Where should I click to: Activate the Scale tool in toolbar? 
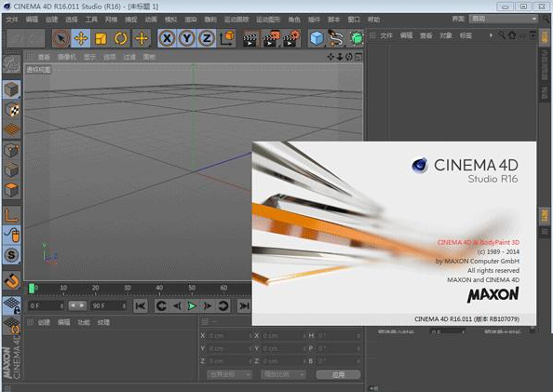[101, 38]
